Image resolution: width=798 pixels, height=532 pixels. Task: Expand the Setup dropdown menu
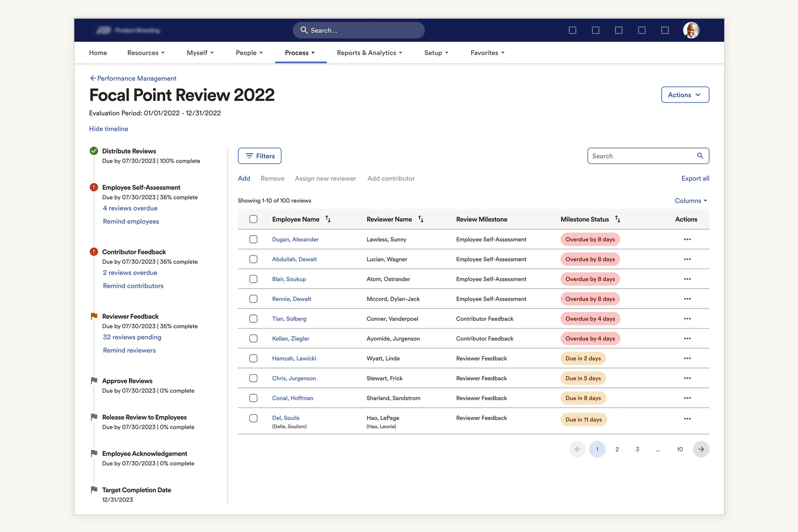point(436,53)
